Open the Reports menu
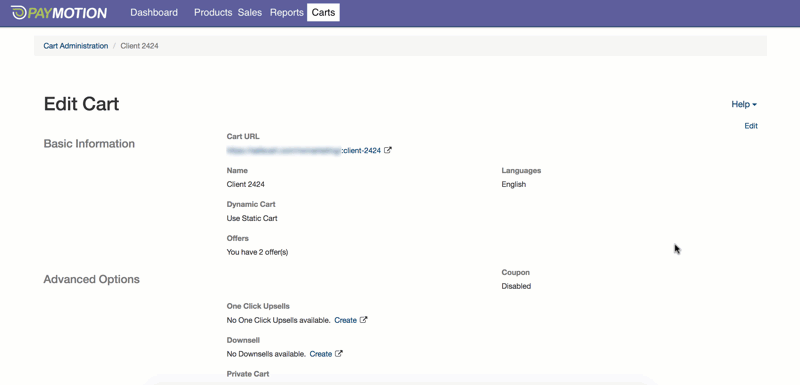The height and width of the screenshot is (385, 800). [287, 13]
